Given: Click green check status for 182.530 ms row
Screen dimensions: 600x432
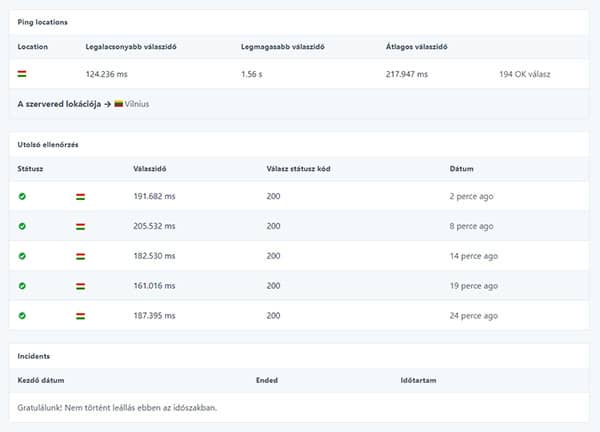Looking at the screenshot, I should (22, 256).
